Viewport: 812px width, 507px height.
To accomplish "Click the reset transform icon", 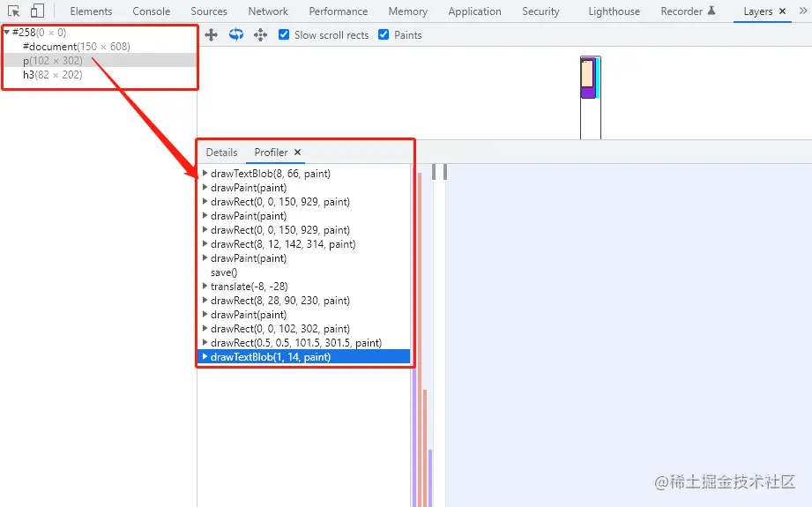I will 260,34.
